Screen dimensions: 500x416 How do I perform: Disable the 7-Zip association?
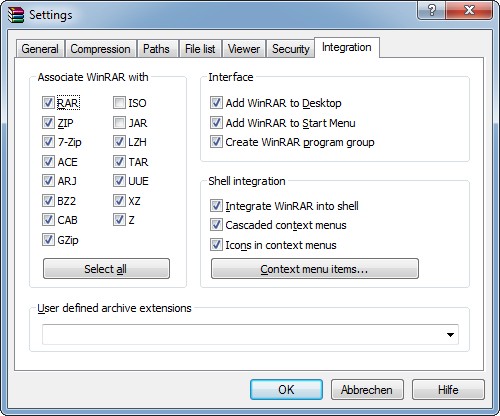pos(48,142)
